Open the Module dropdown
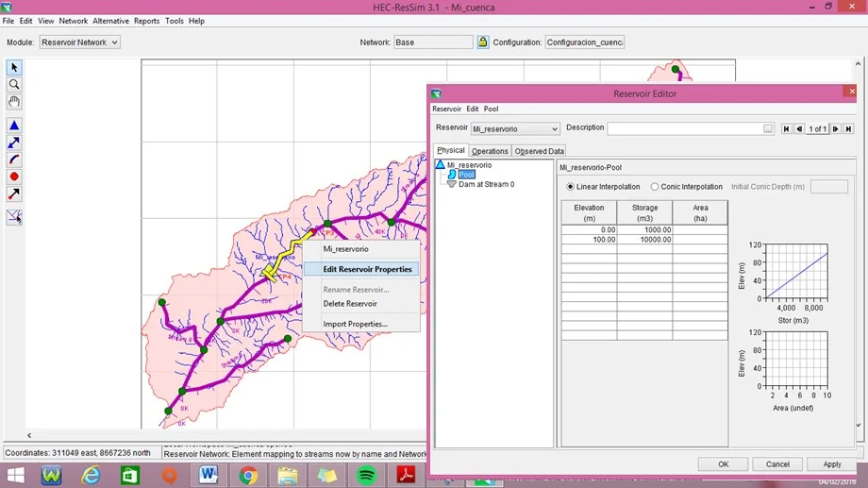 pos(79,42)
